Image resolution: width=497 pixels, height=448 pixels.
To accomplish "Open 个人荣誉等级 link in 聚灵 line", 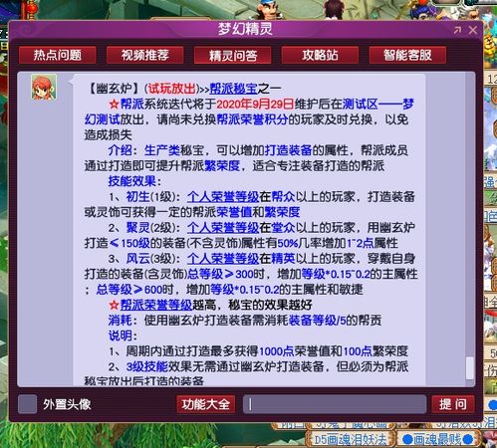I will tap(223, 228).
